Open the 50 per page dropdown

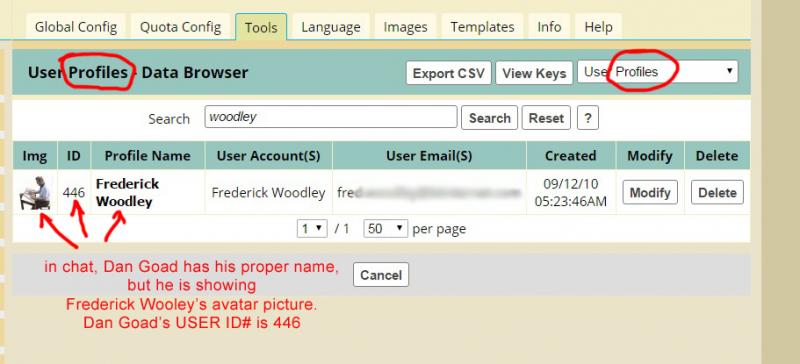tap(386, 229)
